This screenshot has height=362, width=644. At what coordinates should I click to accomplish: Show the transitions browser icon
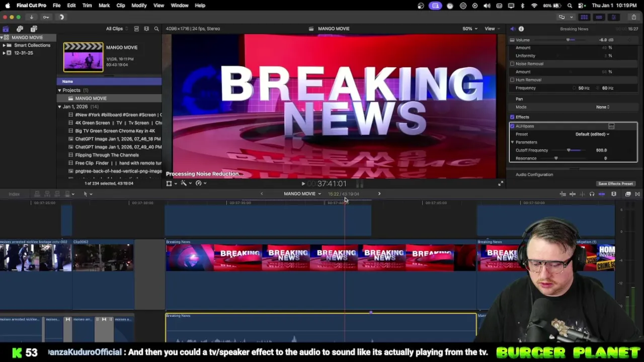click(637, 194)
